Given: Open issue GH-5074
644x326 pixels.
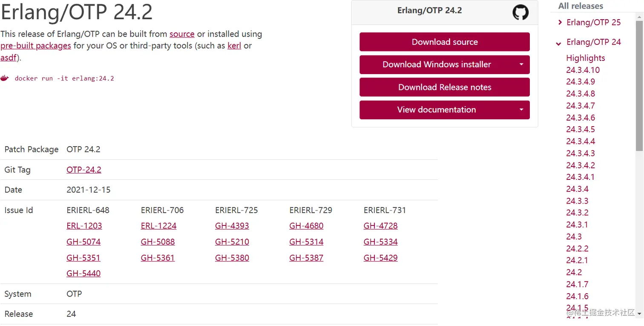Looking at the screenshot, I should 83,242.
